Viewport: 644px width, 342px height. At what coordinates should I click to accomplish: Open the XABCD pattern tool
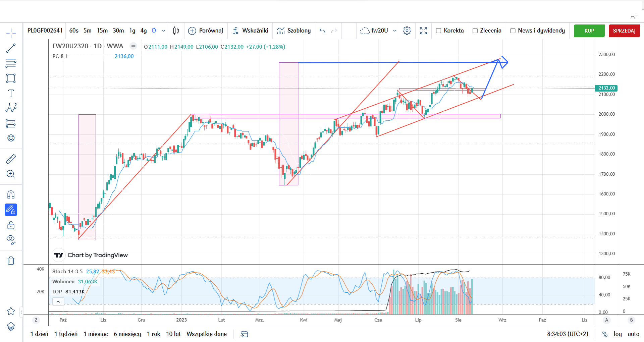coord(11,108)
